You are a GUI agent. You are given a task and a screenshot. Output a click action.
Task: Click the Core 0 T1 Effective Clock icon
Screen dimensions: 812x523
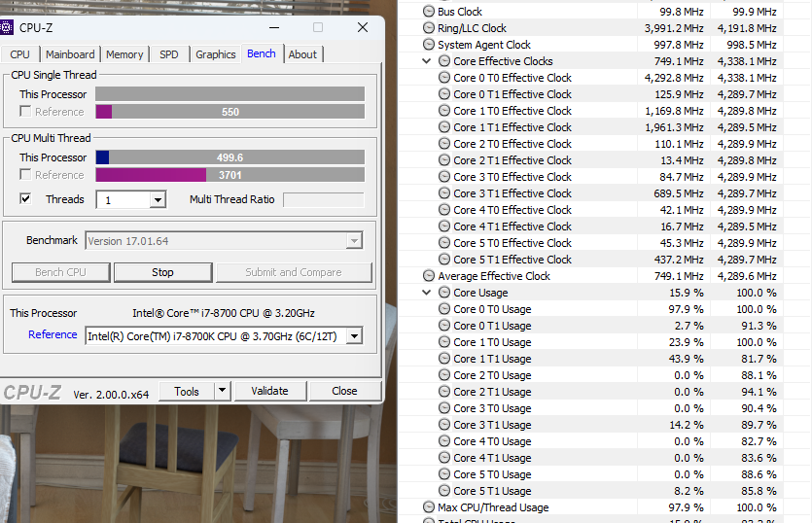click(x=443, y=93)
